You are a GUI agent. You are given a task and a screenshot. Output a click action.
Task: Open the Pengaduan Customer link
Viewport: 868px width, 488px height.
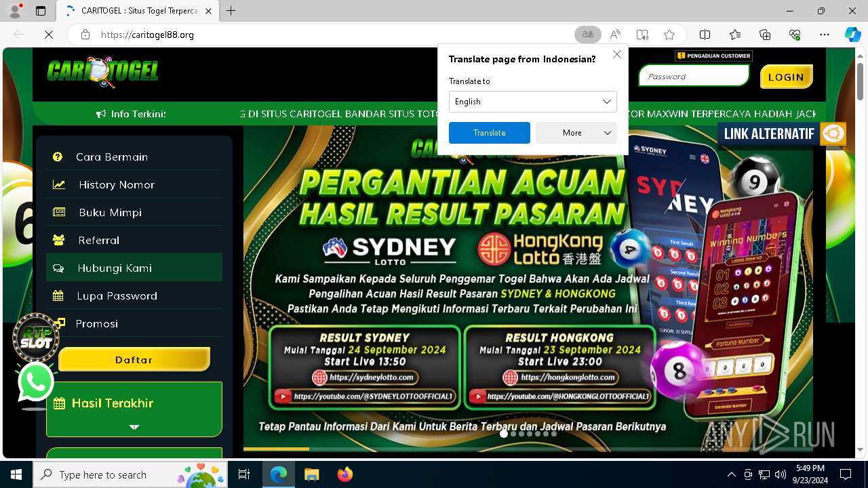coord(713,56)
